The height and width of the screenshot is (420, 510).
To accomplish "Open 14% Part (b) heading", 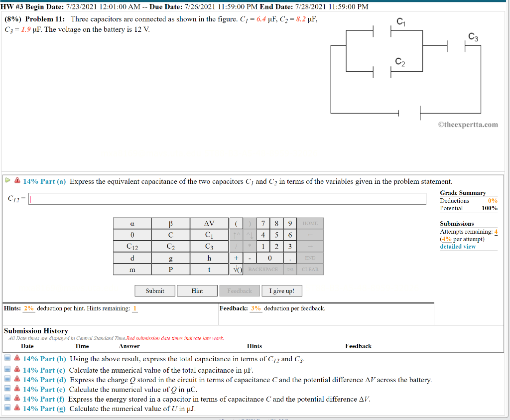I will 44,359.
